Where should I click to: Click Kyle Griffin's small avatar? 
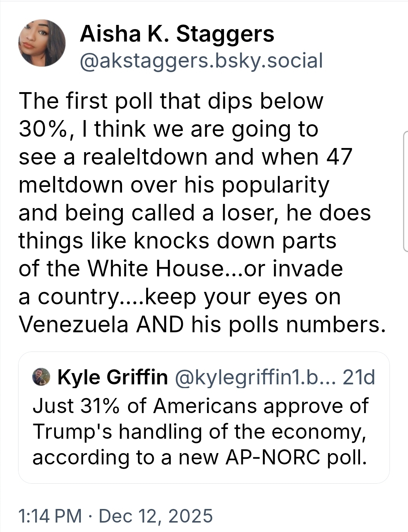point(42,377)
